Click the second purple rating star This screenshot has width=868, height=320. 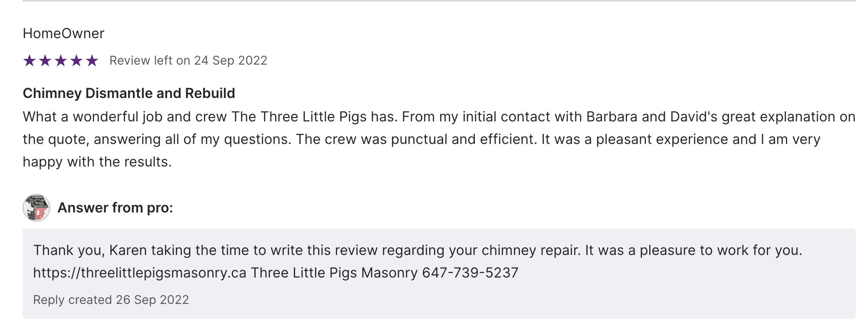pyautogui.click(x=45, y=61)
